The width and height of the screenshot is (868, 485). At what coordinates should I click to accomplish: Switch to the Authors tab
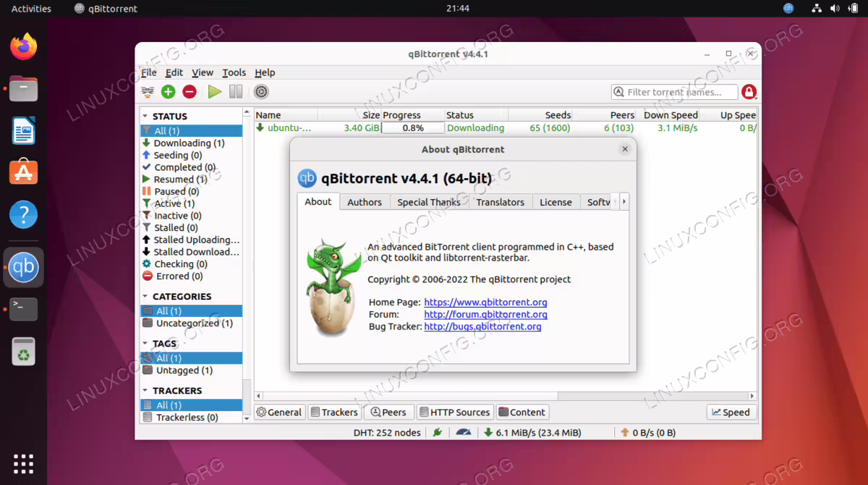click(365, 202)
